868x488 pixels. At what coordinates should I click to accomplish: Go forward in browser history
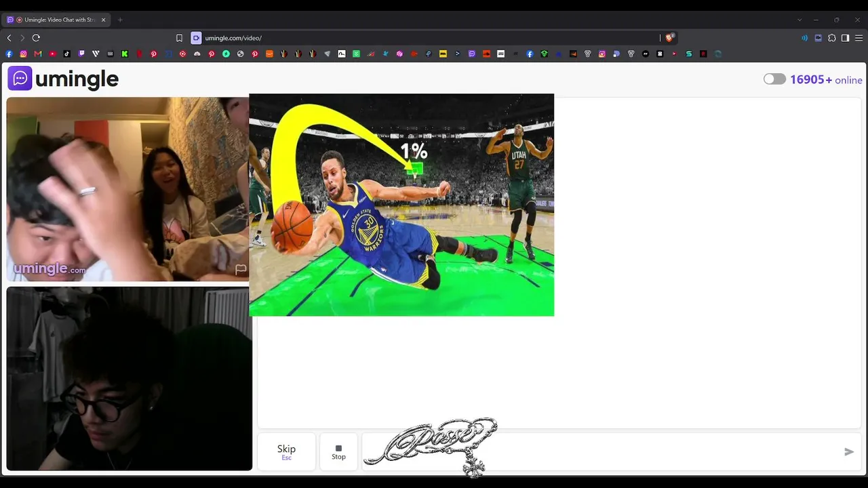click(22, 38)
